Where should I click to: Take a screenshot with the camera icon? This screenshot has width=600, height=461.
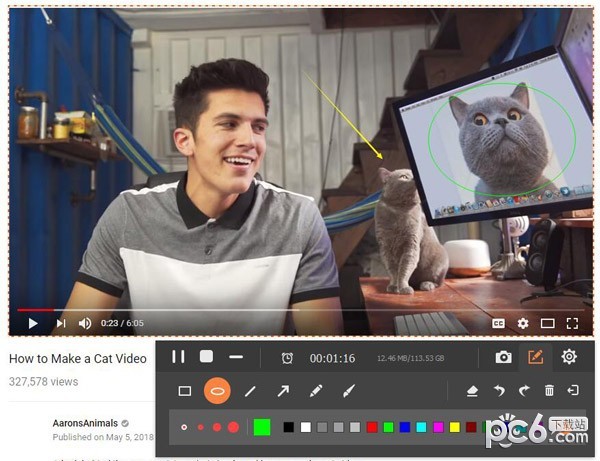(x=504, y=357)
